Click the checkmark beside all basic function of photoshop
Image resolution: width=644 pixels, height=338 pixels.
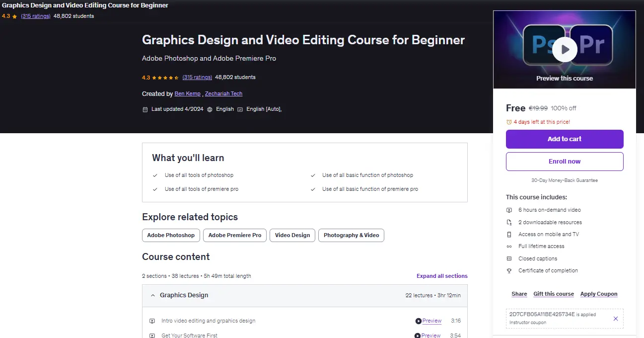tap(313, 175)
